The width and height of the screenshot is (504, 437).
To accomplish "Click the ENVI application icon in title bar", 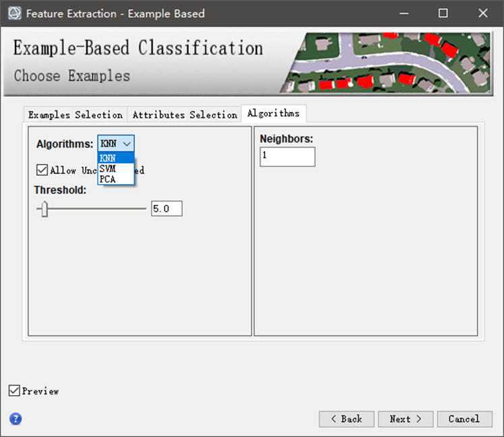I will (15, 13).
